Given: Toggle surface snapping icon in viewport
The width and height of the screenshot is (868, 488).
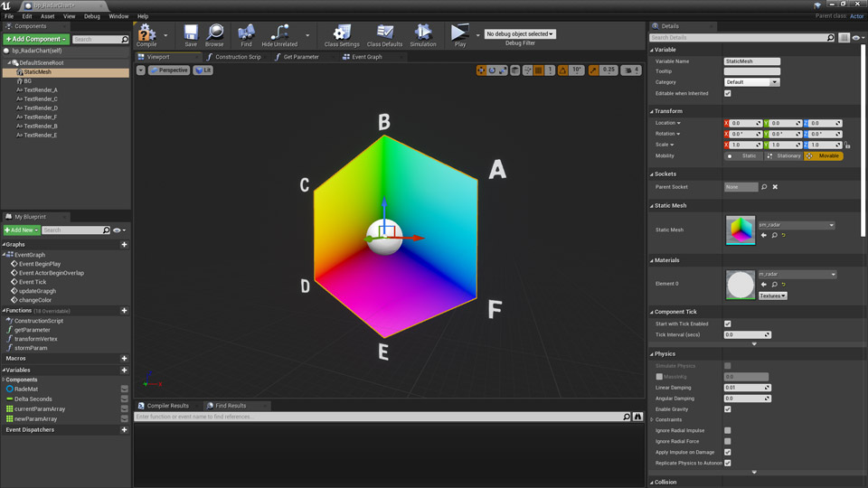Looking at the screenshot, I should click(527, 70).
